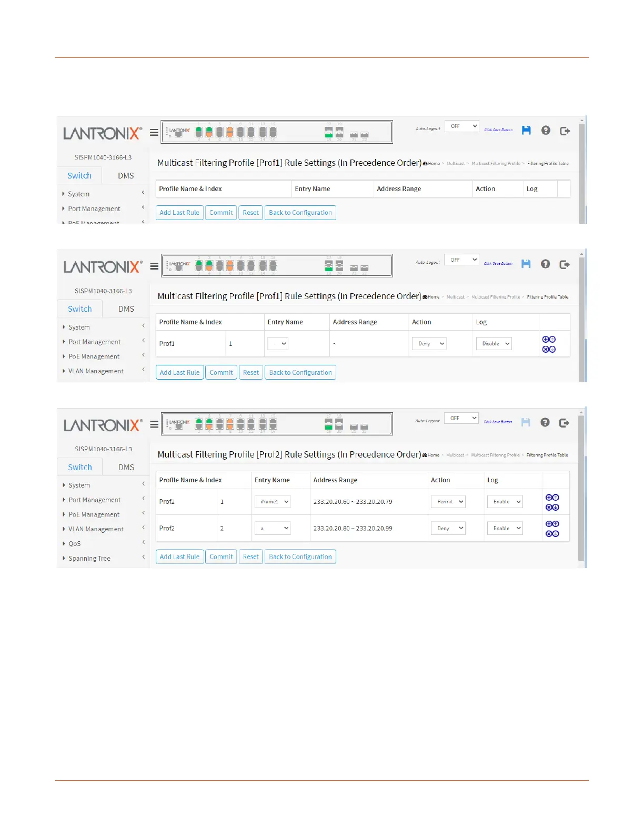Toggle the hamburger menu in the Prof2 screen
The width and height of the screenshot is (644, 834).
click(154, 424)
